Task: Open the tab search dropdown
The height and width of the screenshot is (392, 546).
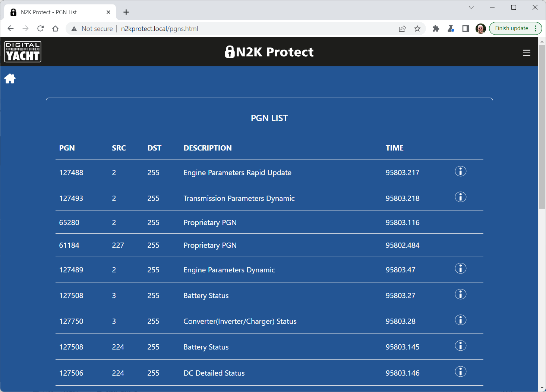Action: [x=471, y=7]
